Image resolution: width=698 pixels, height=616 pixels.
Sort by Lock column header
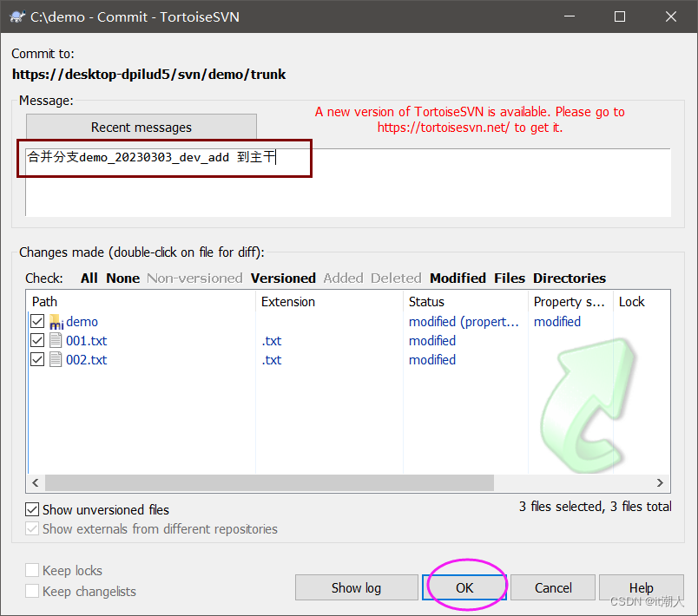point(642,302)
